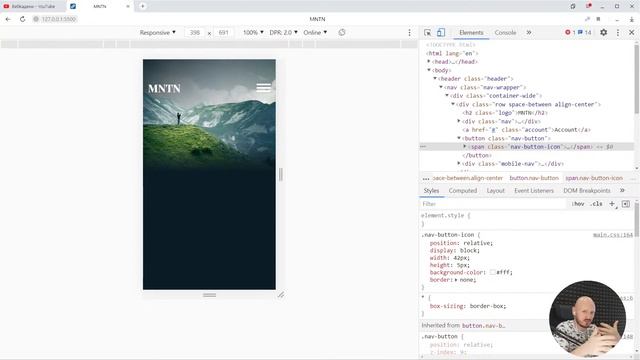Click the 'box-sizing: border-box' declaration
640x360 pixels.
click(468, 306)
